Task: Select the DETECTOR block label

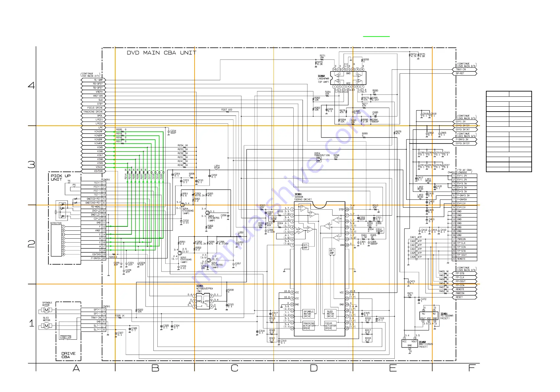Action: coord(56,223)
